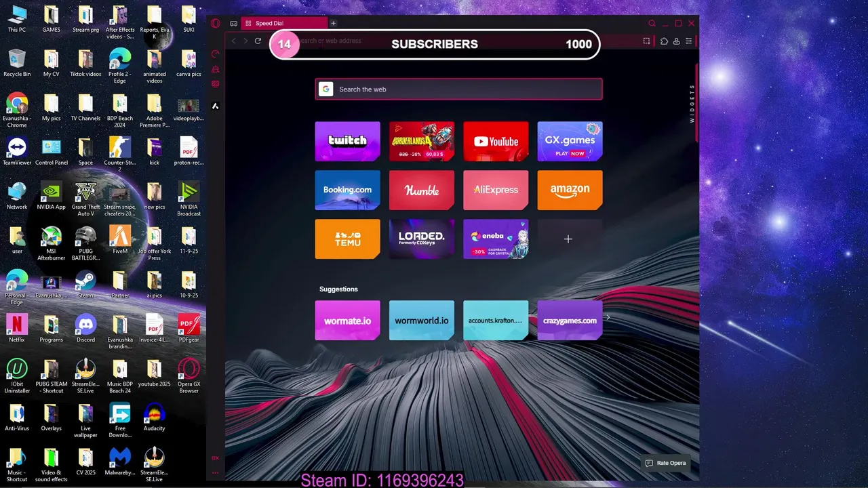Screen dimensions: 868x488
Task: Select Netflix desktop shortcut
Action: coord(17,329)
